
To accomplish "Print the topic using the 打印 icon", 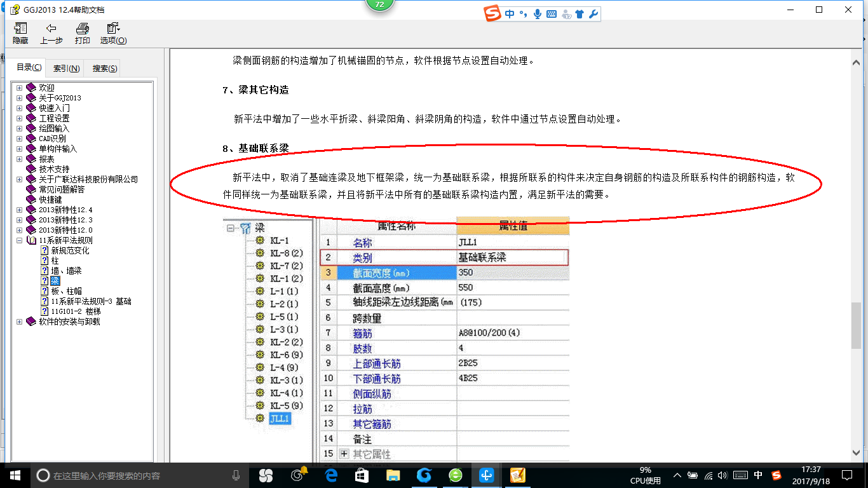I will click(83, 33).
